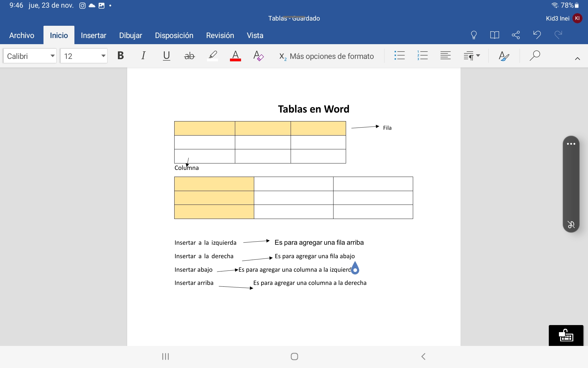This screenshot has height=368, width=588.
Task: Tap the Tell Me lightbulb icon
Action: pyautogui.click(x=473, y=35)
